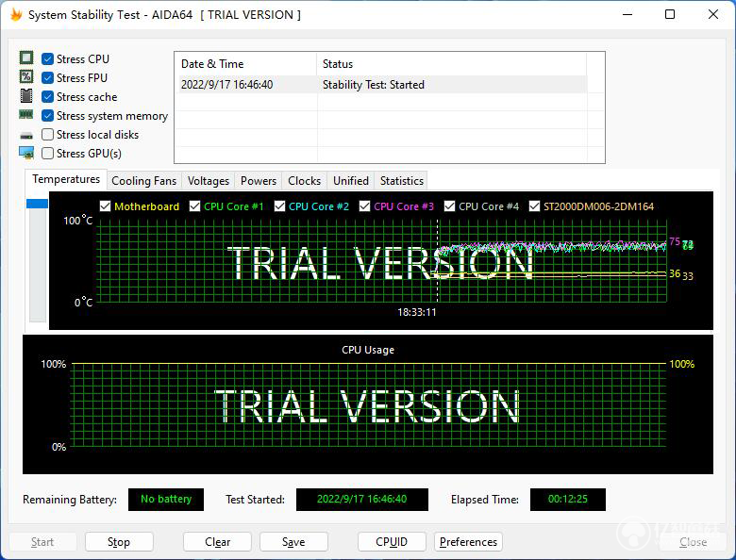Open the Preferences dialog
Viewport: 736px width, 560px height.
click(468, 542)
